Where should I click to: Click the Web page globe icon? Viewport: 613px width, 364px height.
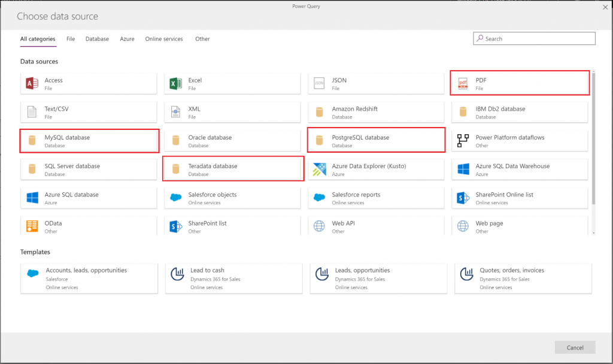(463, 226)
